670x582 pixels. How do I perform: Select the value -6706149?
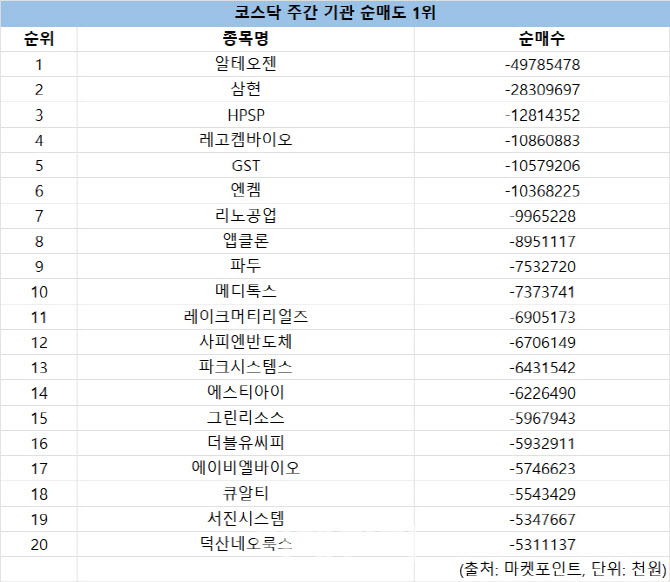pyautogui.click(x=542, y=343)
